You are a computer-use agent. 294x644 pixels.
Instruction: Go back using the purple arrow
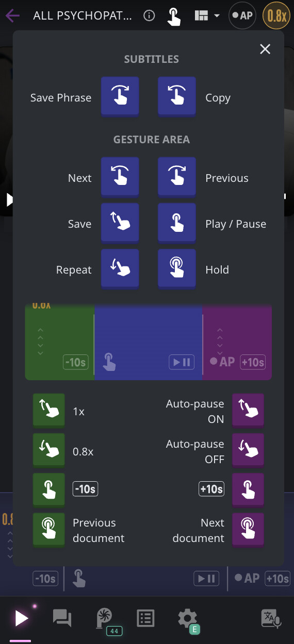pyautogui.click(x=13, y=15)
